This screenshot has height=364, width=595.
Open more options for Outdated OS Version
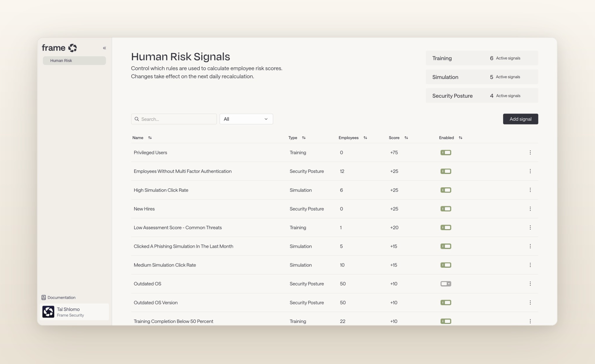click(530, 303)
